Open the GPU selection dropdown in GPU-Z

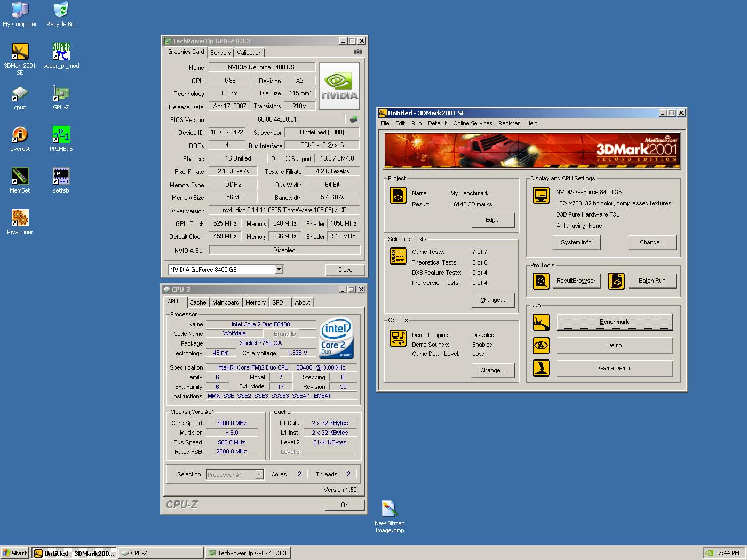(x=279, y=270)
